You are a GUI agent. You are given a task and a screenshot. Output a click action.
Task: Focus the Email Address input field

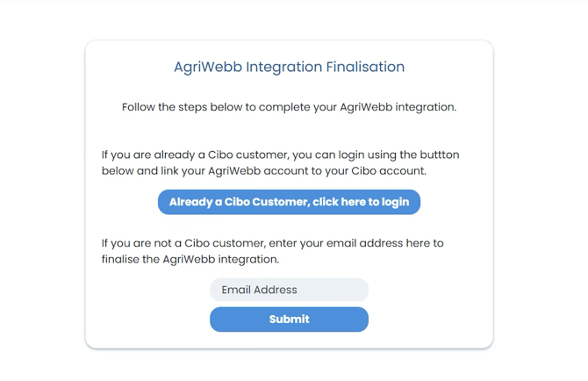point(289,290)
